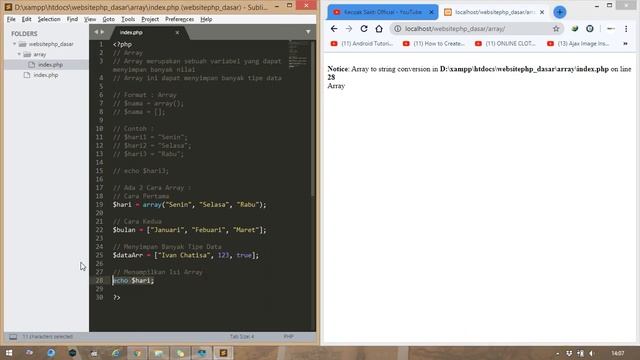Go to the next tab with the right arrow

tap(102, 32)
